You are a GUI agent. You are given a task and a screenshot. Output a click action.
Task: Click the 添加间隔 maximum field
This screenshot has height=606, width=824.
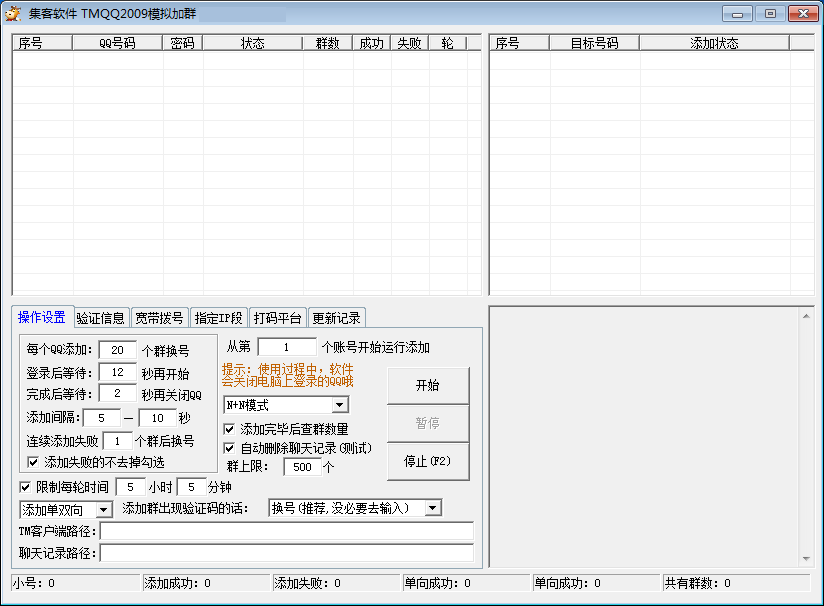(158, 418)
